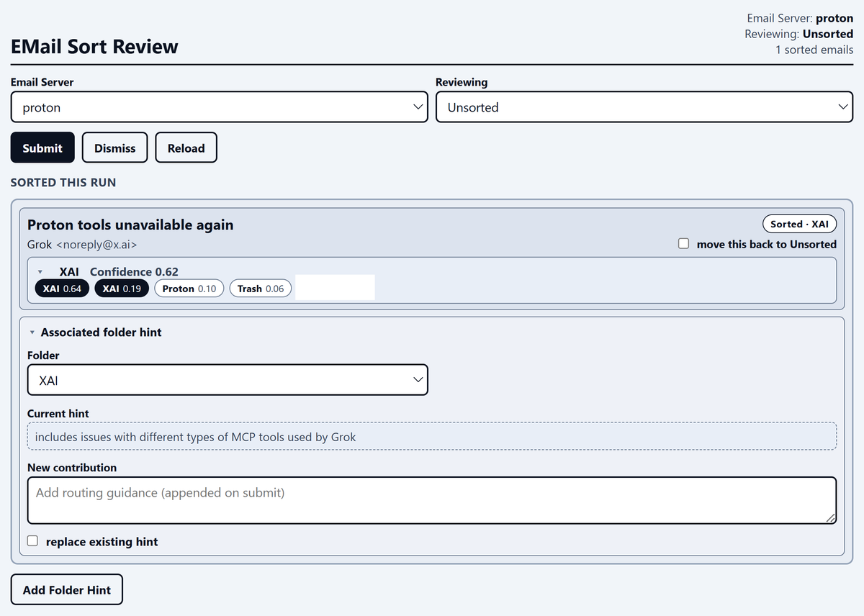Open the Reviewing dropdown showing Unsorted
The height and width of the screenshot is (616, 864).
pos(644,107)
